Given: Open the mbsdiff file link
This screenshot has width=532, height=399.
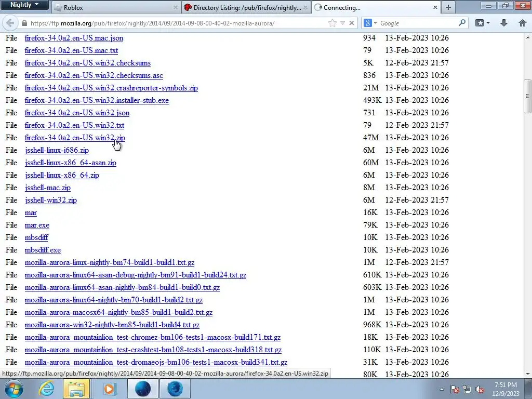Looking at the screenshot, I should 36,237.
